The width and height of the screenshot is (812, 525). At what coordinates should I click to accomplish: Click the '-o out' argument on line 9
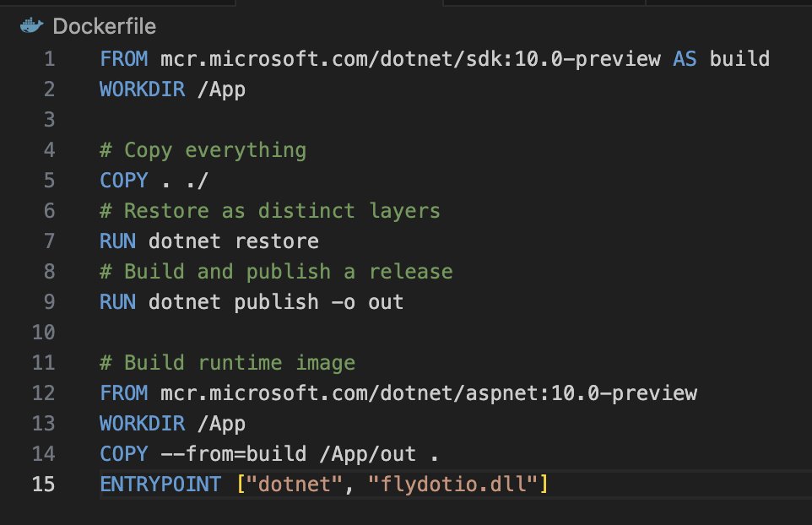point(367,302)
